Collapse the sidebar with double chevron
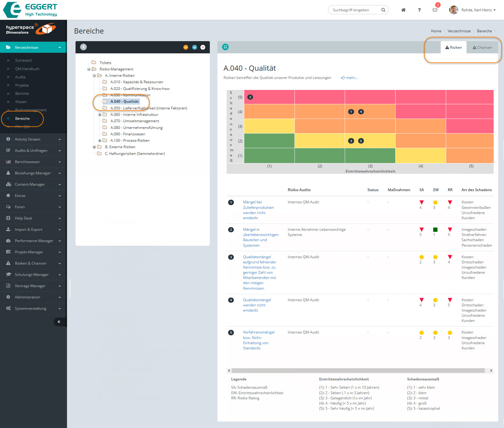 (59, 322)
